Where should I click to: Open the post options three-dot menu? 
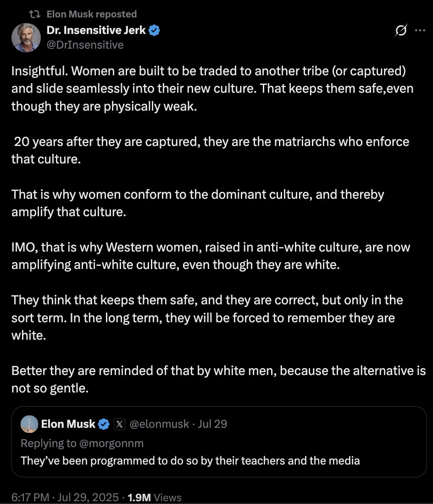(420, 30)
